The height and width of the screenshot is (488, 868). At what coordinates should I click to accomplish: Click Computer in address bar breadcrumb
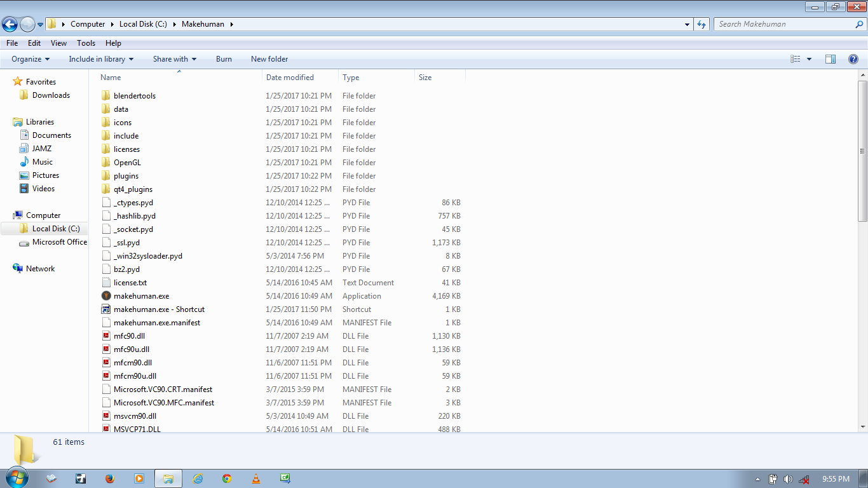88,24
